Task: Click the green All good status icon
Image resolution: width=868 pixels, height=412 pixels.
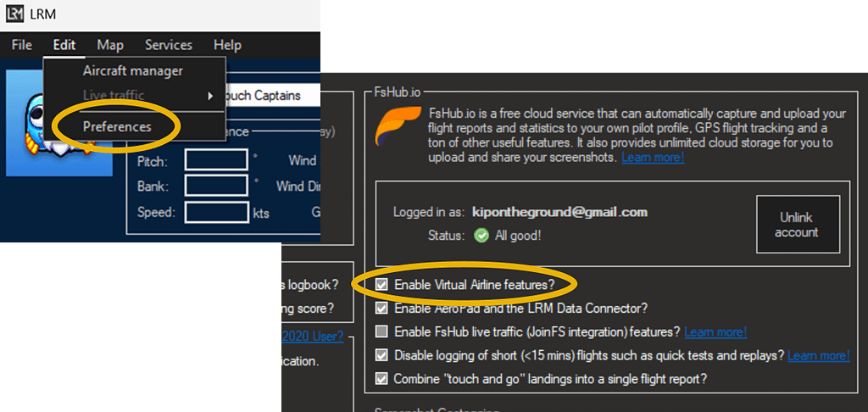Action: point(481,236)
